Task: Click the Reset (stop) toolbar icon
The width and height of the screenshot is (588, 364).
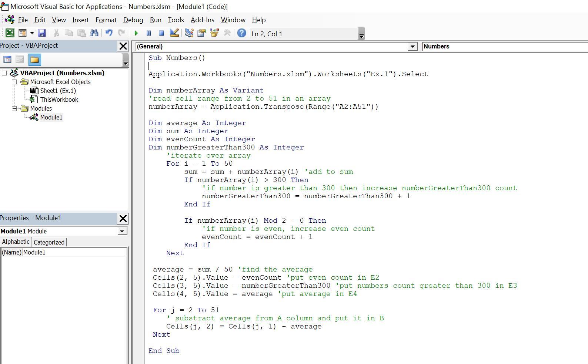Action: pos(161,33)
